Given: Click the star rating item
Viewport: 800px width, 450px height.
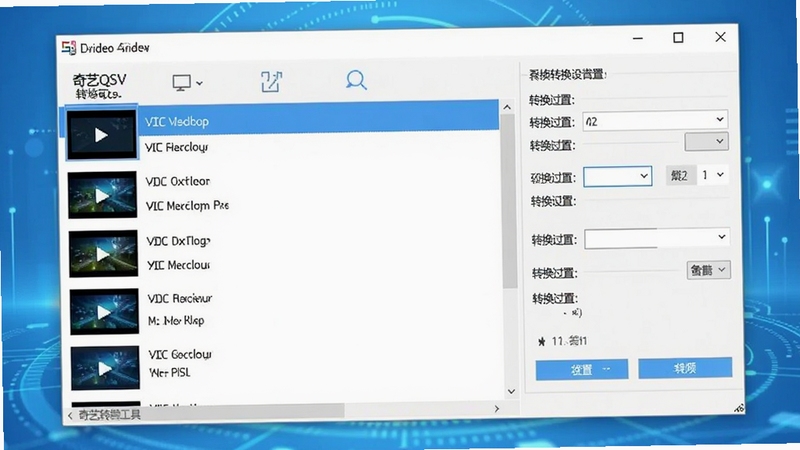Looking at the screenshot, I should (562, 341).
